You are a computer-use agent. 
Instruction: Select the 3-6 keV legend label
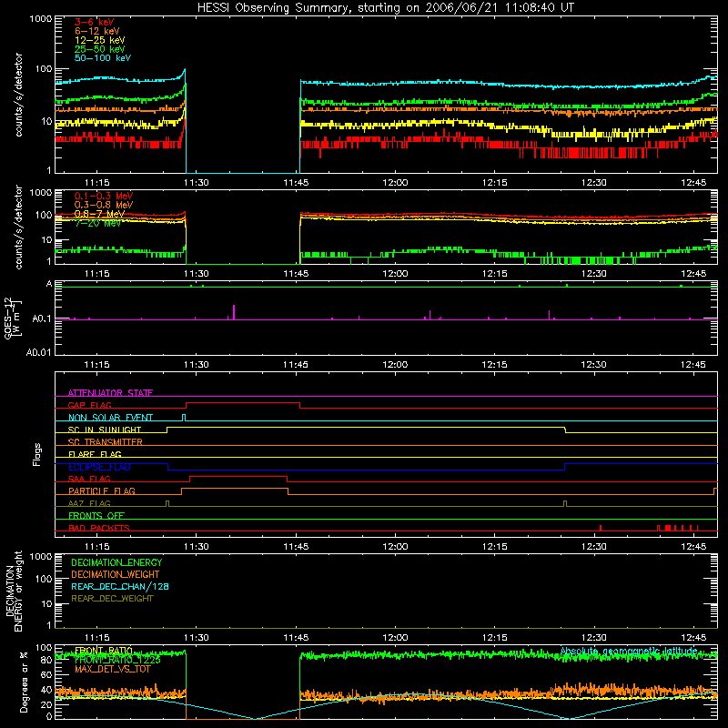click(95, 22)
